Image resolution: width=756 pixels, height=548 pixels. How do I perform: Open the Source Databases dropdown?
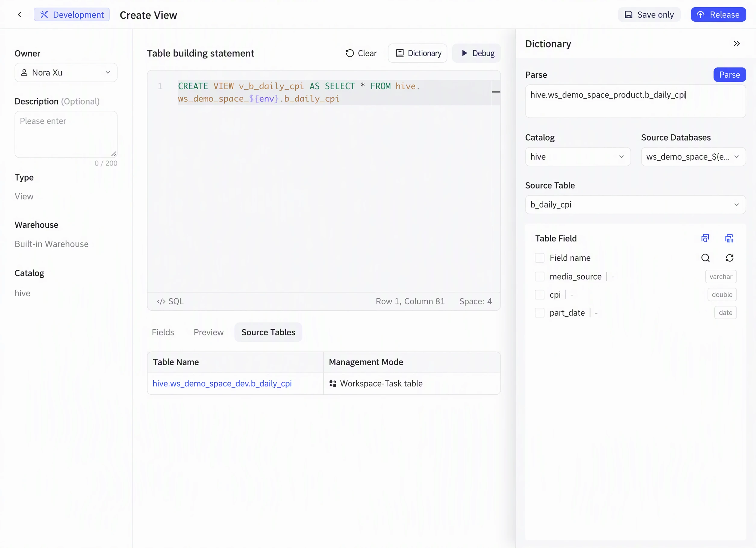[693, 157]
